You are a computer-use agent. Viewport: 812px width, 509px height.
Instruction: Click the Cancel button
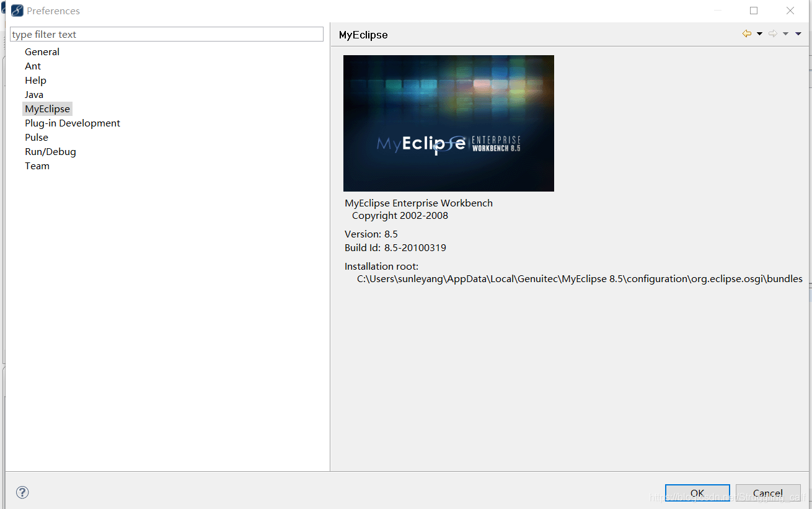(768, 494)
